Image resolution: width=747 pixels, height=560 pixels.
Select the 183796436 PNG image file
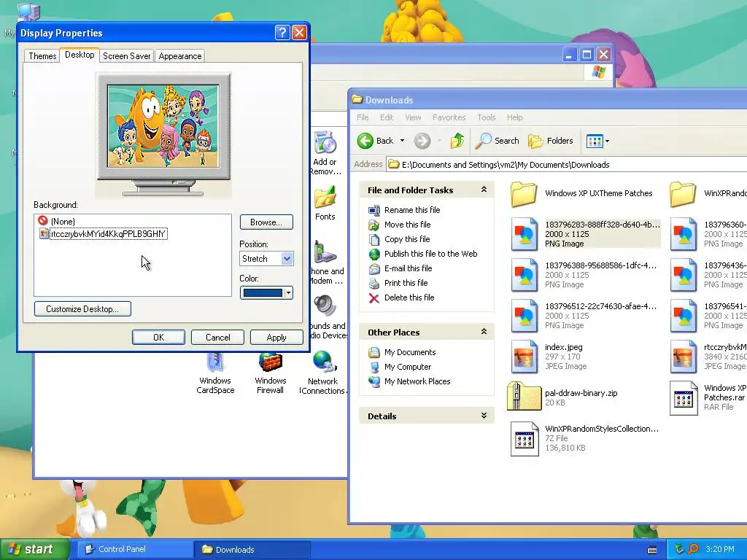(x=708, y=275)
